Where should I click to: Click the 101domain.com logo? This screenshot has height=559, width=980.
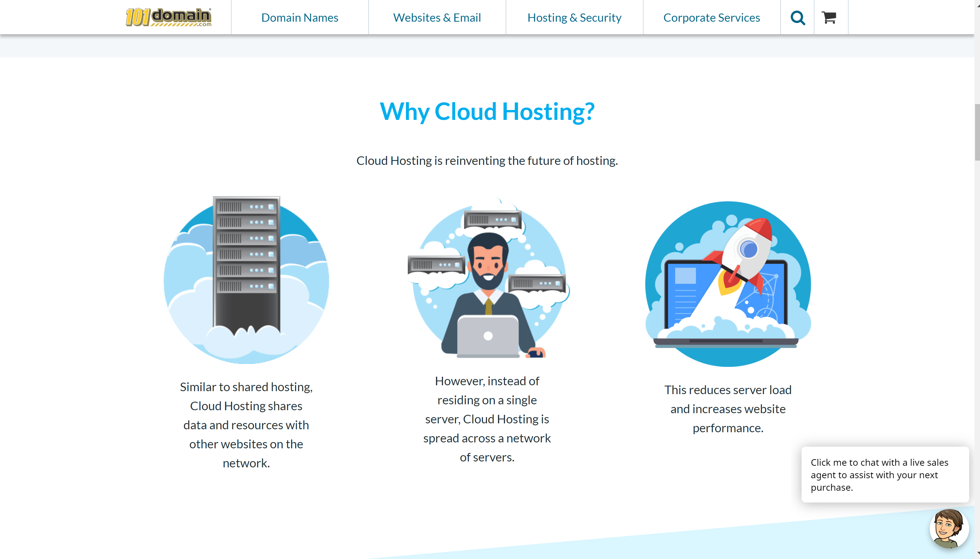click(168, 17)
